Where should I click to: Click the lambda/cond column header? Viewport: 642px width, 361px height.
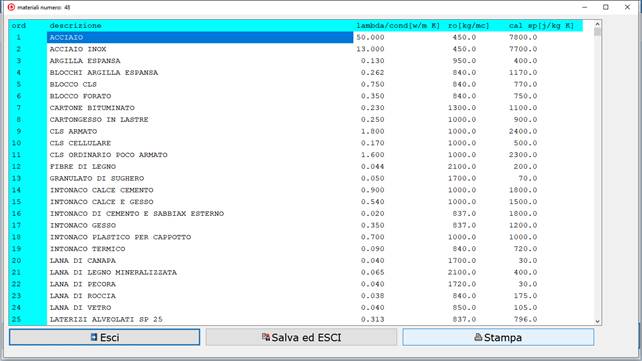click(x=398, y=25)
